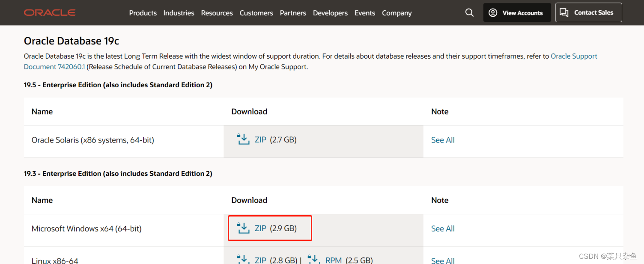Click Note header in 19.3 table

pyautogui.click(x=440, y=200)
